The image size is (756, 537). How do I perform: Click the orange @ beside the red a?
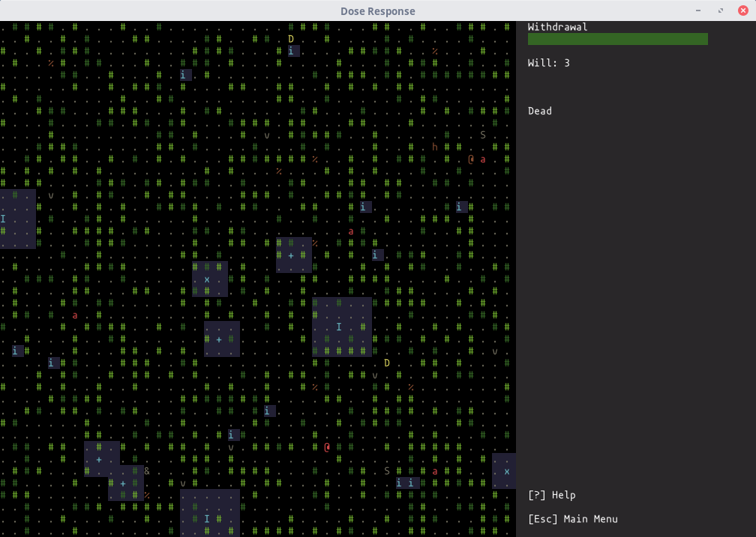[471, 159]
